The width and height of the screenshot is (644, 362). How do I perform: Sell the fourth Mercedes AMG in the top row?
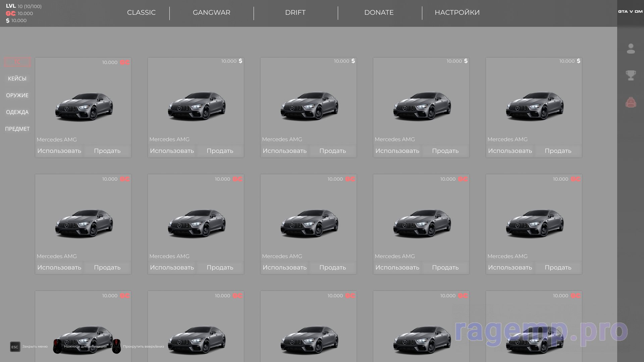(x=445, y=151)
